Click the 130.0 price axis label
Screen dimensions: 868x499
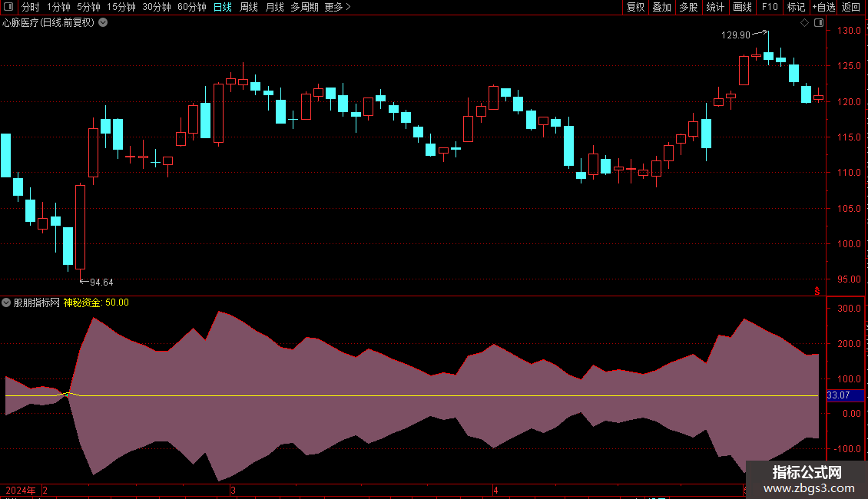pos(849,31)
